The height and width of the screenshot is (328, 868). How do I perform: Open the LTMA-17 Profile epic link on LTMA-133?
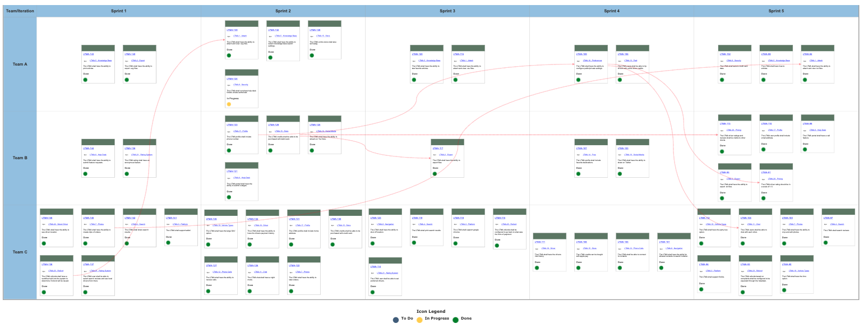click(x=241, y=131)
